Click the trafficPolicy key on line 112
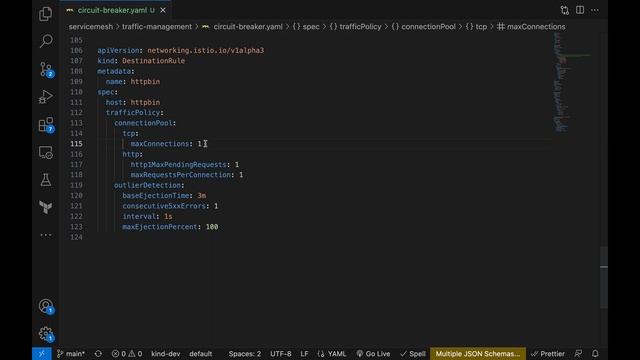640x360 pixels. (133, 113)
